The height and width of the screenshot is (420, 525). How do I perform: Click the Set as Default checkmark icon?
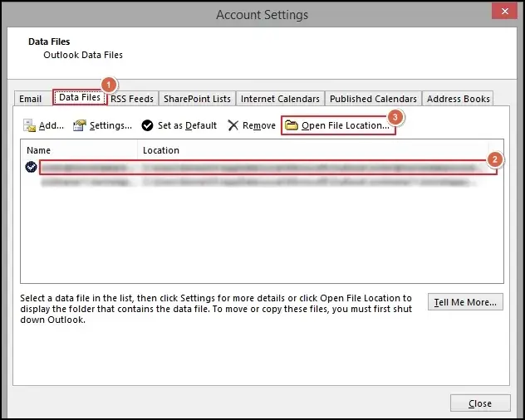click(x=147, y=125)
